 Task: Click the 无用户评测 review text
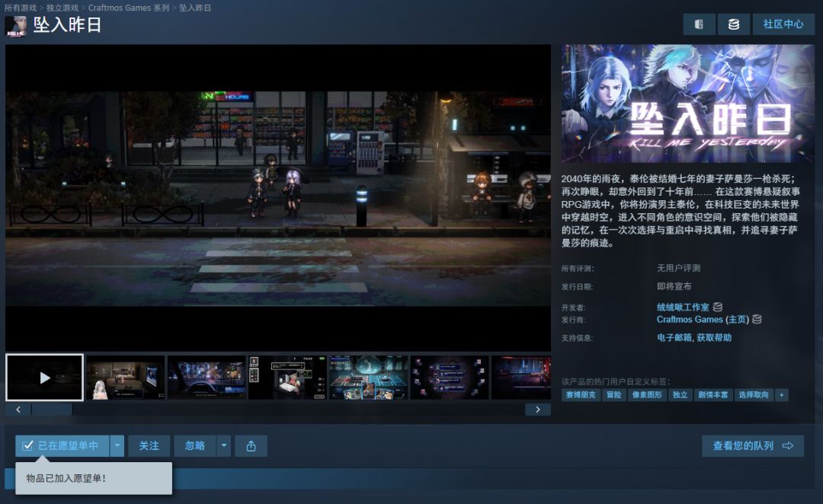tap(678, 268)
